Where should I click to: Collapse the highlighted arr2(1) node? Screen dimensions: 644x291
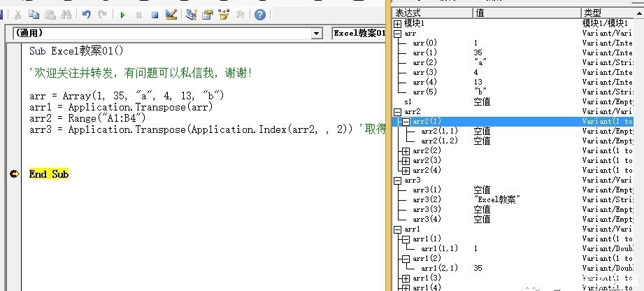[406, 122]
